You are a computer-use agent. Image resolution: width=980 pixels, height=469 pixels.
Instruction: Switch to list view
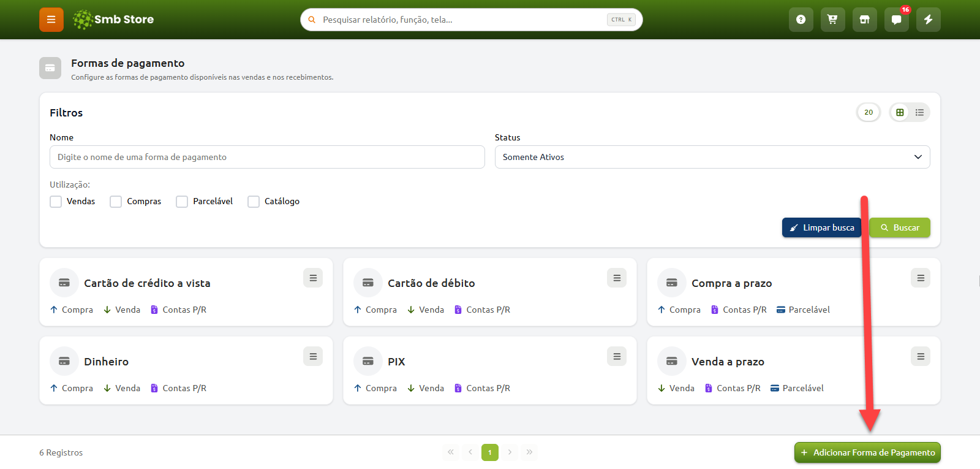[919, 112]
